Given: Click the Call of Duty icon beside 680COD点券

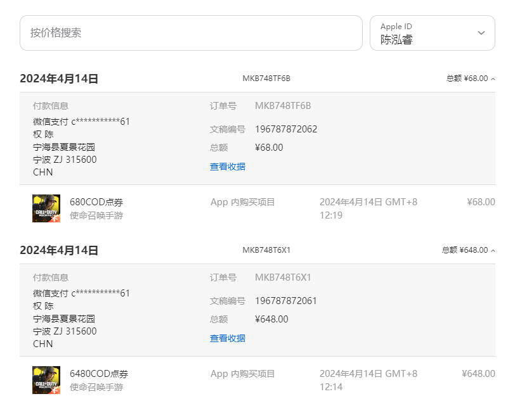Looking at the screenshot, I should click(x=46, y=208).
